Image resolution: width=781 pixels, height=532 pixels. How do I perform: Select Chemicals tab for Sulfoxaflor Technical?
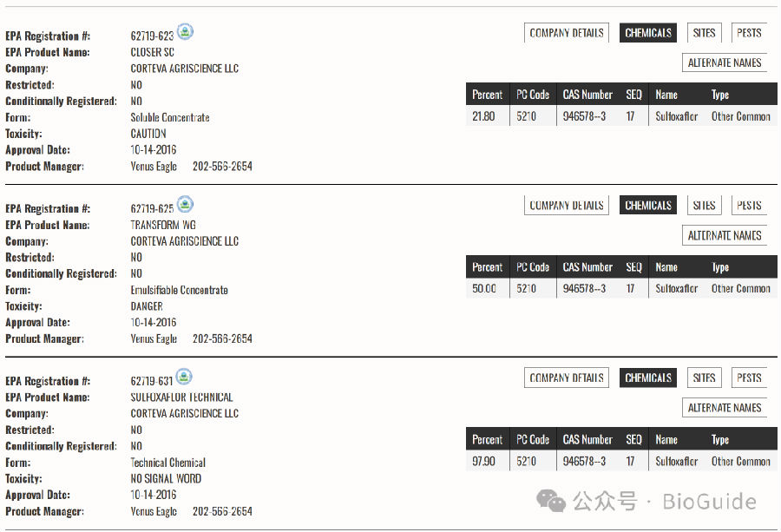648,378
